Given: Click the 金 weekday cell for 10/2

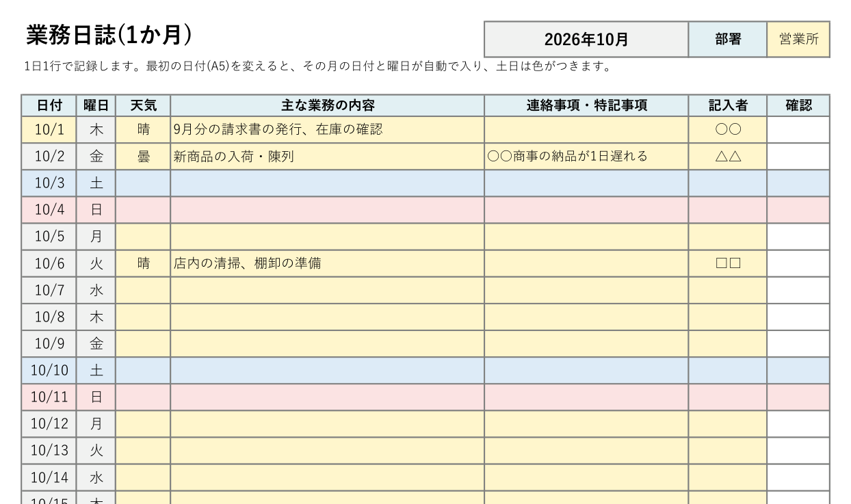Looking at the screenshot, I should tap(96, 156).
